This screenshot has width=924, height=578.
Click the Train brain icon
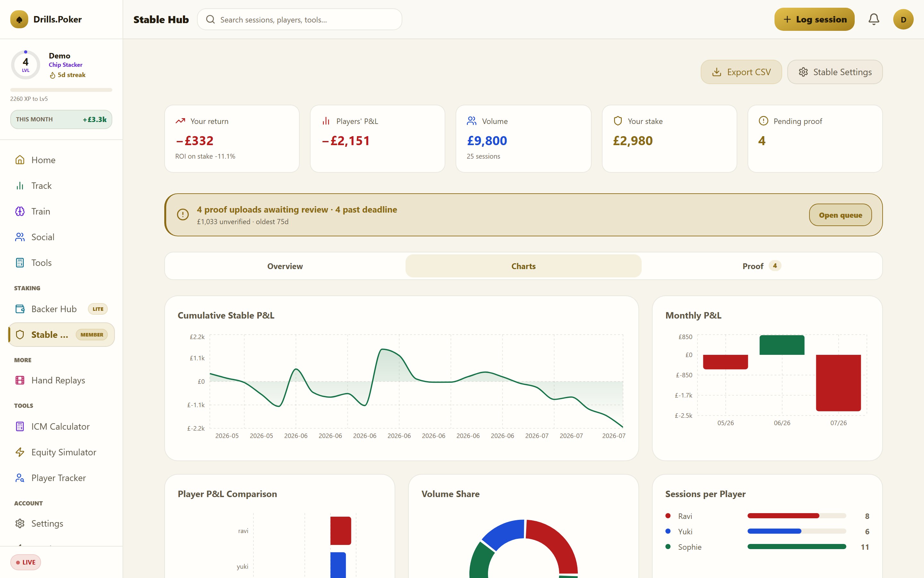[x=20, y=211]
